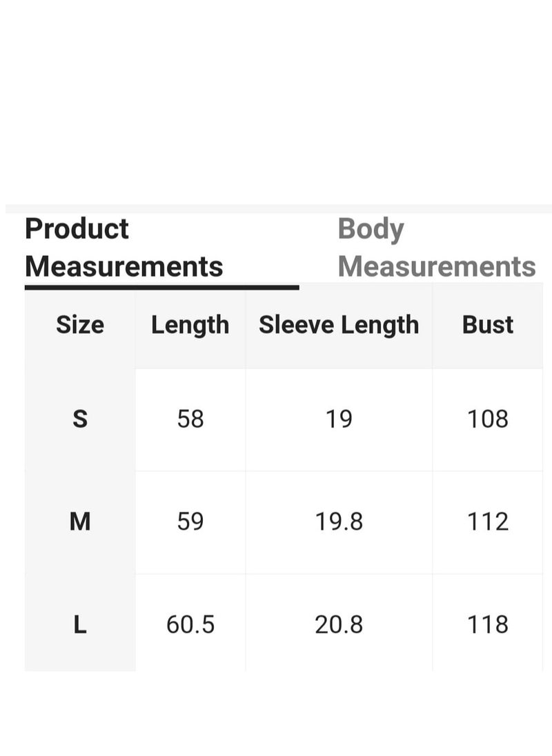Select the size S row label
Image resolution: width=552 pixels, height=756 pixels.
tap(80, 419)
